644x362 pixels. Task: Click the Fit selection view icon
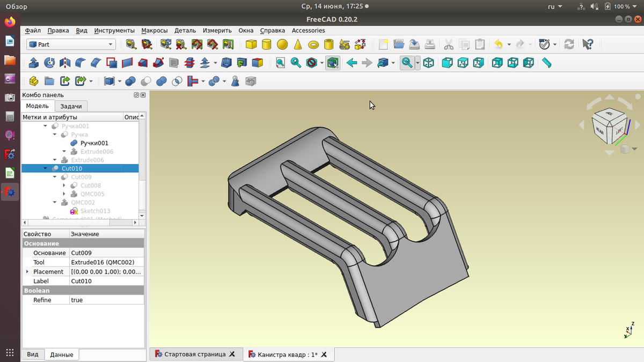tap(296, 63)
